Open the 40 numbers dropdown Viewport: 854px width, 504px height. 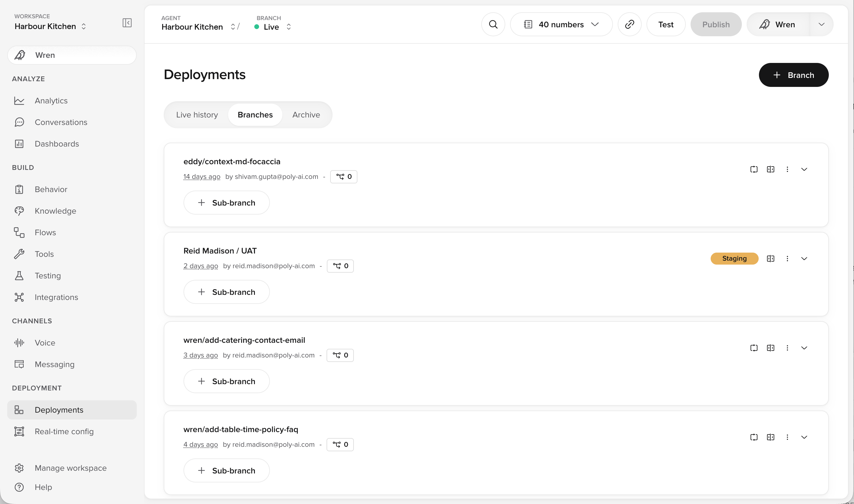[x=561, y=25]
